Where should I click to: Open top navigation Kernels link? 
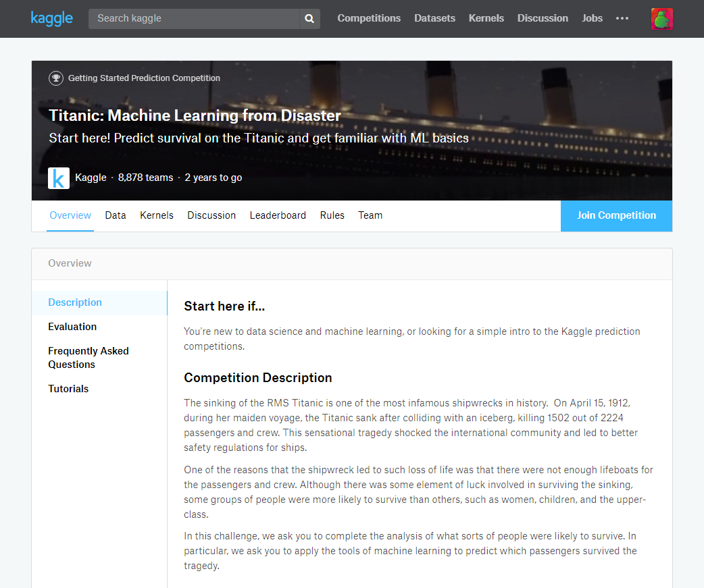(486, 18)
